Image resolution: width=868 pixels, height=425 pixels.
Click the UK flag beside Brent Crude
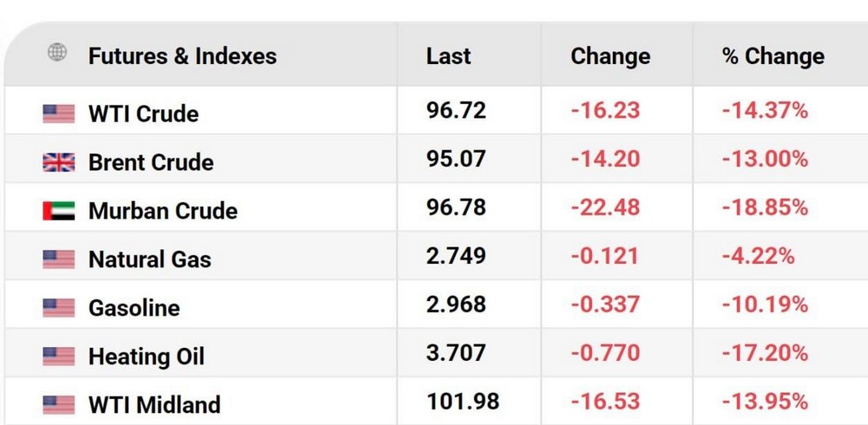point(58,162)
